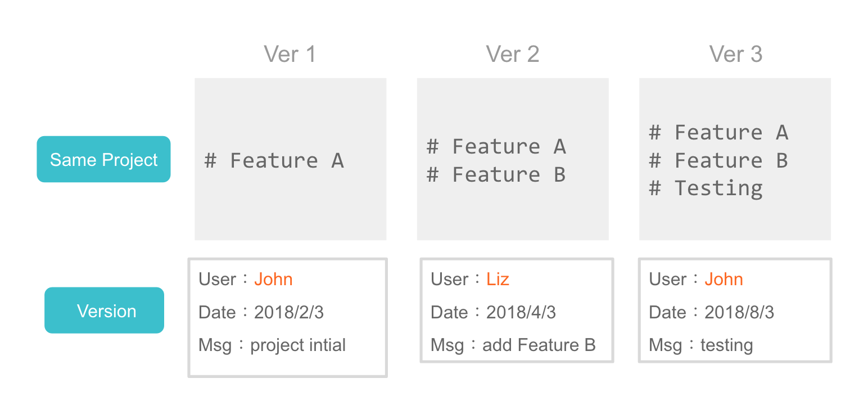This screenshot has width=868, height=396.
Task: Click the orange user name Liz
Action: pyautogui.click(x=498, y=279)
